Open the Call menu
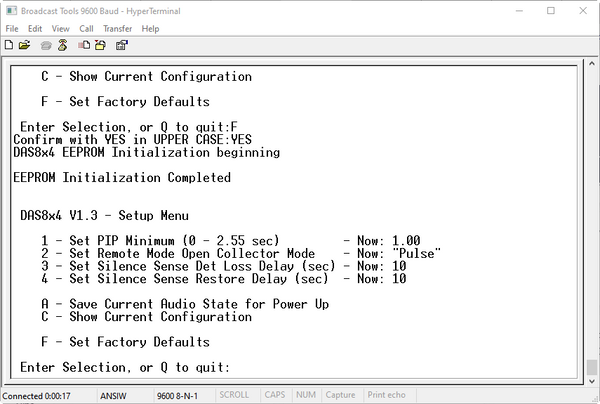Screen dimensions: 600x404 pos(86,29)
